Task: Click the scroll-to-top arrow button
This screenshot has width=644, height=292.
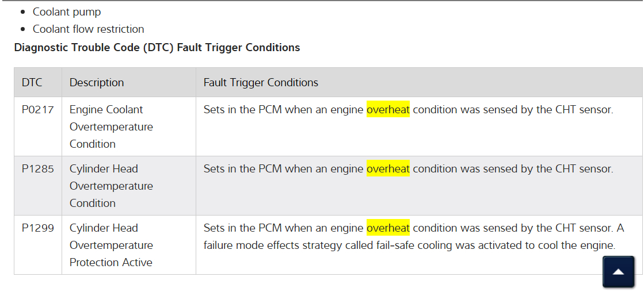Action: pos(618,272)
